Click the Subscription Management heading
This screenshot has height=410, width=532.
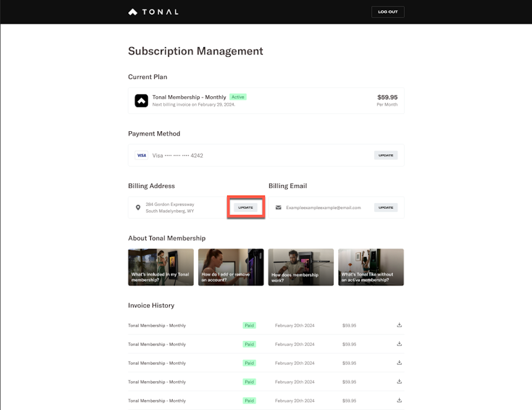pos(196,51)
